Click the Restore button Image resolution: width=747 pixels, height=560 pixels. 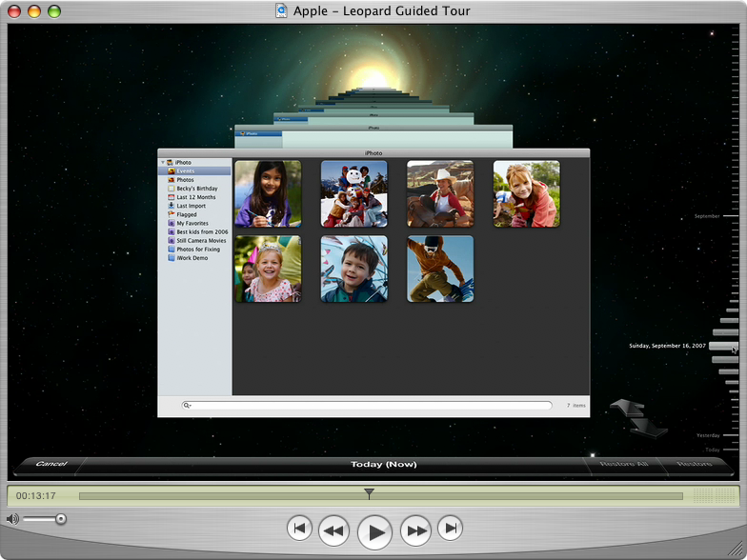[x=694, y=464]
